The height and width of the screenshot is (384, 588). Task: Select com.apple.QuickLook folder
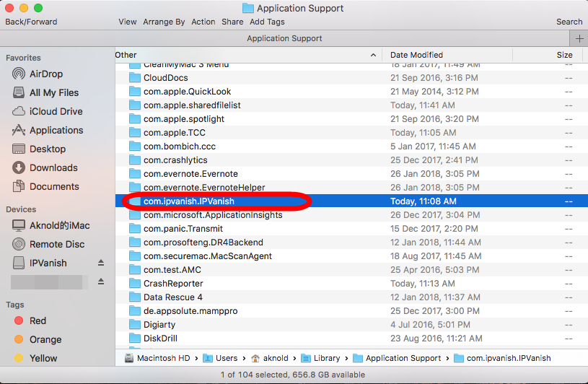coord(187,92)
